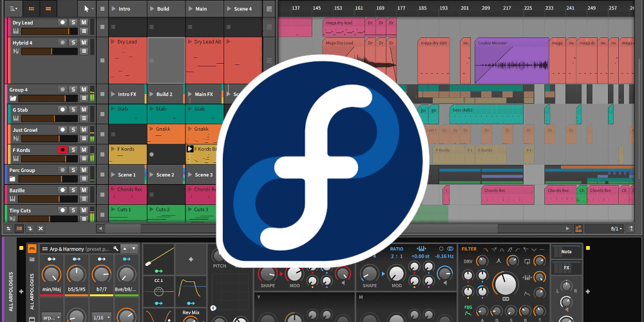
Task: Mute the Hybrid 4 track
Action: (83, 43)
